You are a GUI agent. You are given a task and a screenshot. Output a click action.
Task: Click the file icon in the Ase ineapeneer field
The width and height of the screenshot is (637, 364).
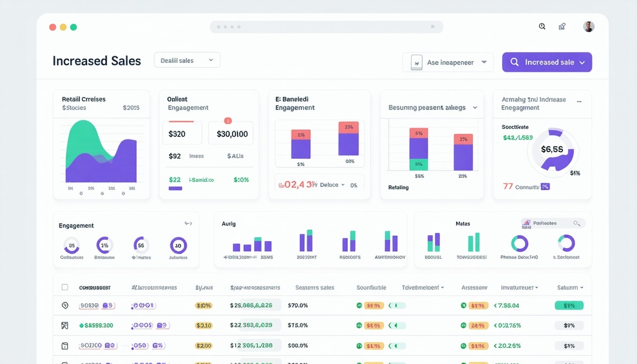[x=416, y=62]
